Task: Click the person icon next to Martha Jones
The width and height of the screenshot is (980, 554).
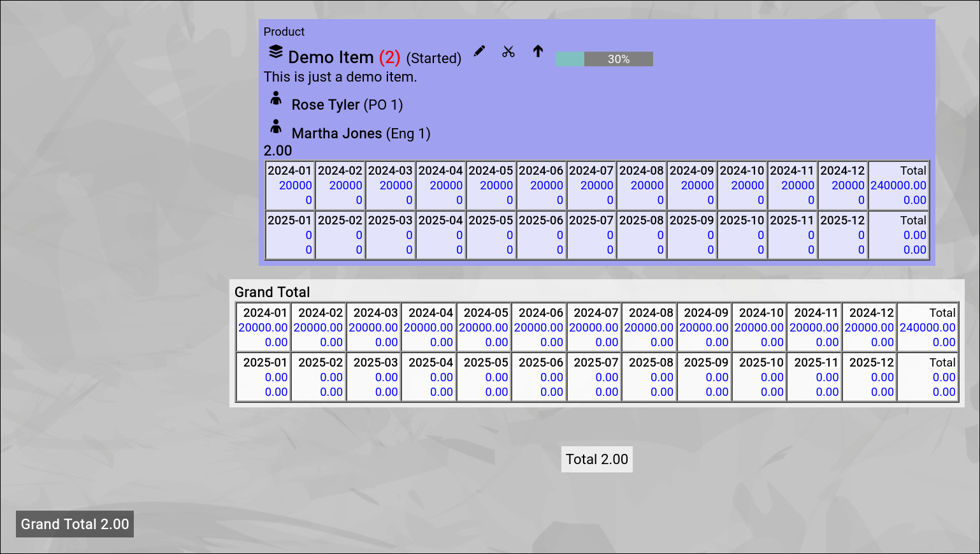Action: click(x=276, y=127)
